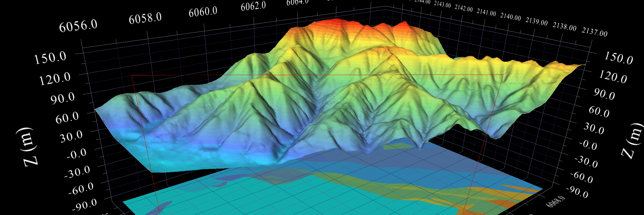The image size is (644, 215).
Task: Click -60.0 on the left Z axis
Action: [81, 188]
